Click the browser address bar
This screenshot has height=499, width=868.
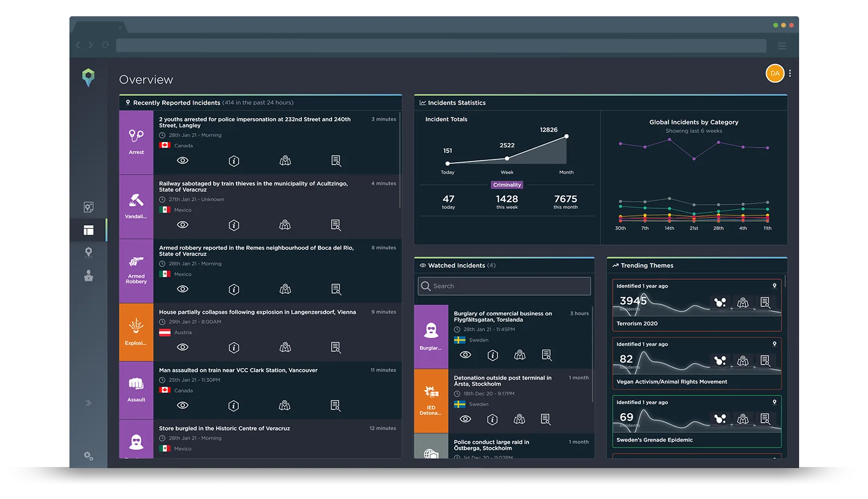[x=441, y=46]
